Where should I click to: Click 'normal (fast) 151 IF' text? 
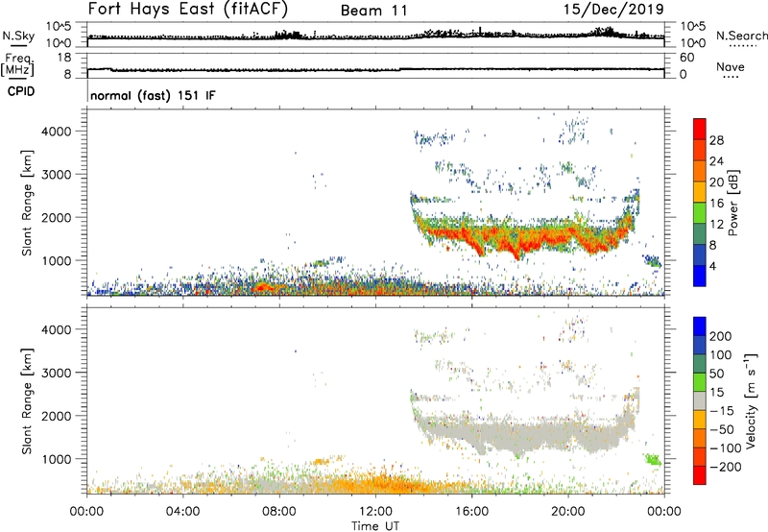click(x=153, y=95)
